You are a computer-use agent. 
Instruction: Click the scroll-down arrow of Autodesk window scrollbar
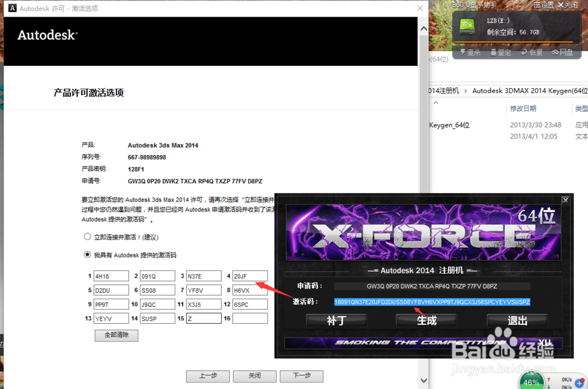424,380
